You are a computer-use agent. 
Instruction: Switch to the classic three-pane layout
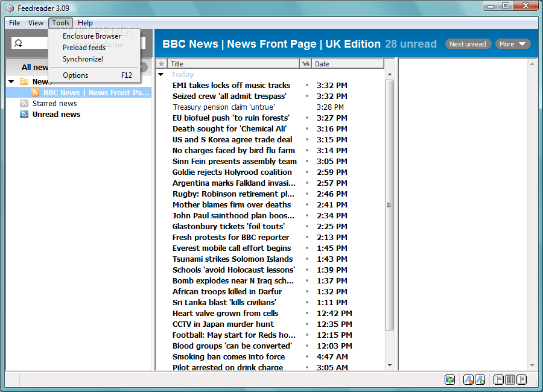pyautogui.click(x=499, y=379)
